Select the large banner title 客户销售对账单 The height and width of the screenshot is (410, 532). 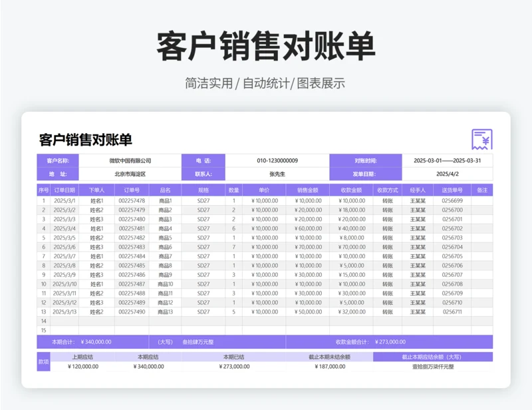tap(266, 46)
